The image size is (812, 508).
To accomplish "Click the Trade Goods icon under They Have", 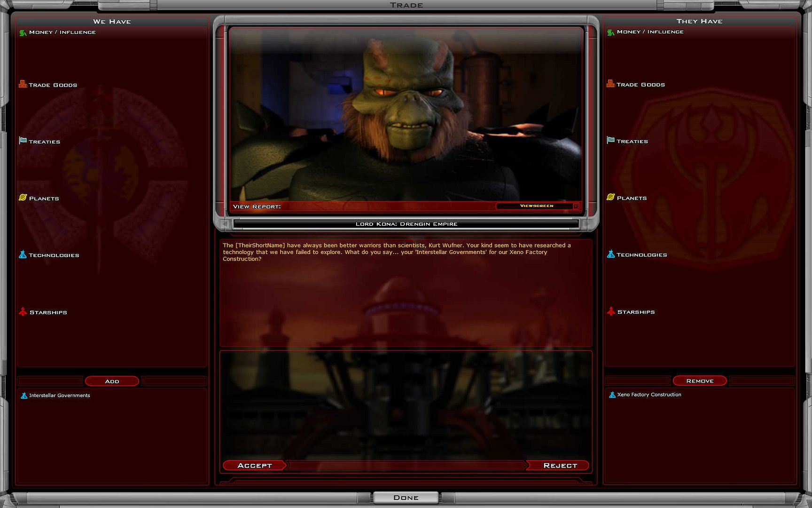I will (x=610, y=84).
